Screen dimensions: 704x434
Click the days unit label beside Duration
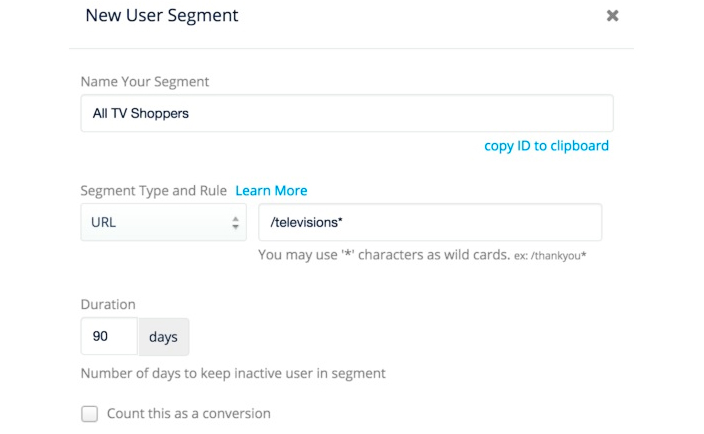(x=163, y=337)
